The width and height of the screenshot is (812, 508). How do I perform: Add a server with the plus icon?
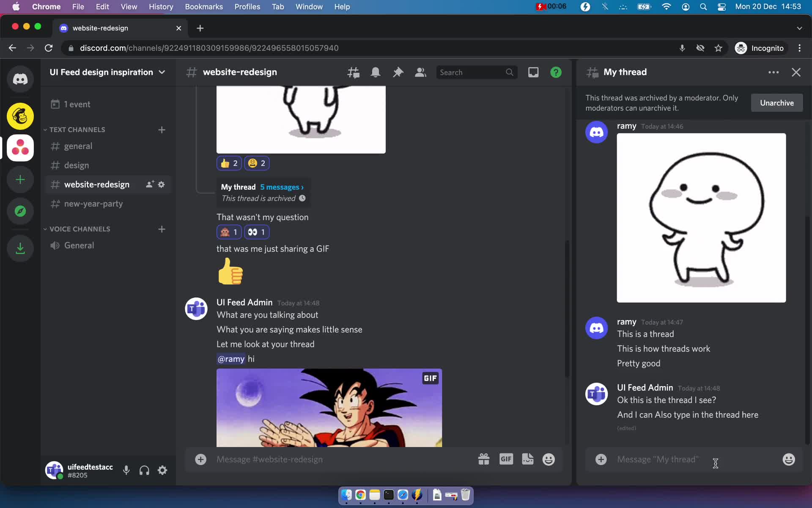20,179
